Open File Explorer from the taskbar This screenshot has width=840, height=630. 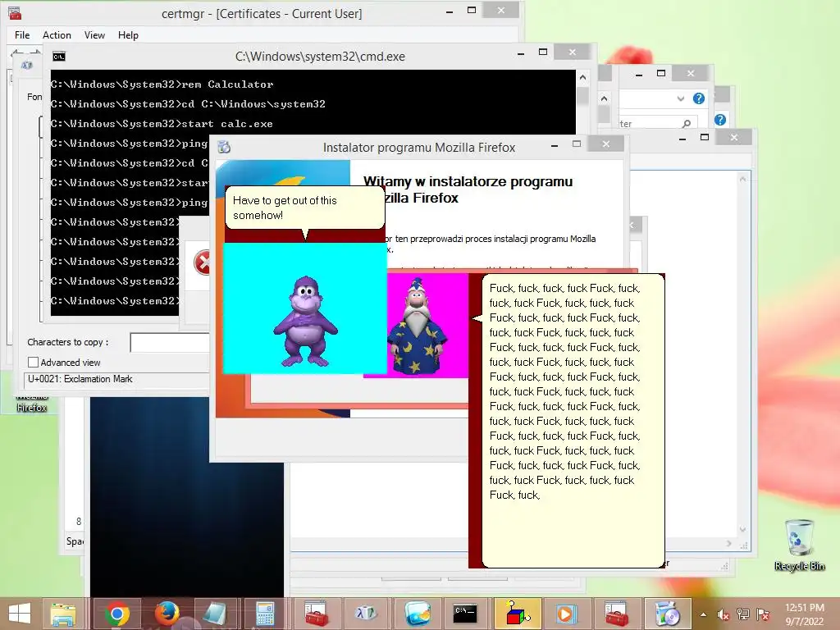(62, 614)
